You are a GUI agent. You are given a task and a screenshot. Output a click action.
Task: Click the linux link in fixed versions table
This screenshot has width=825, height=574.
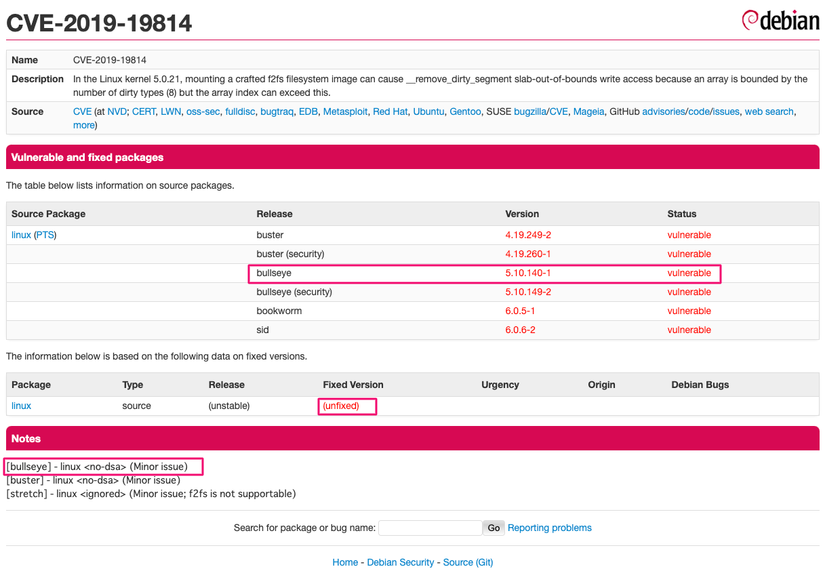[21, 406]
